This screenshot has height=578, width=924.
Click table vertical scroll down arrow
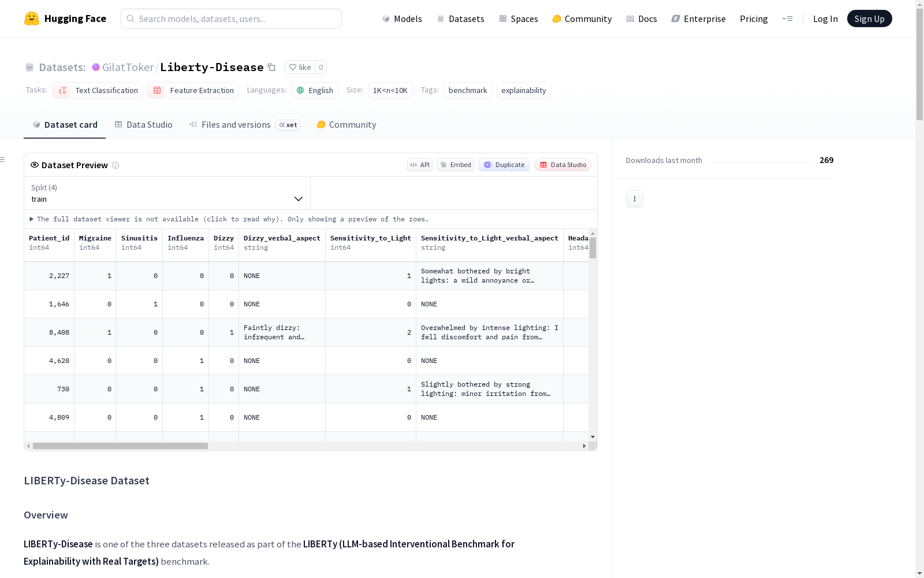coord(593,437)
